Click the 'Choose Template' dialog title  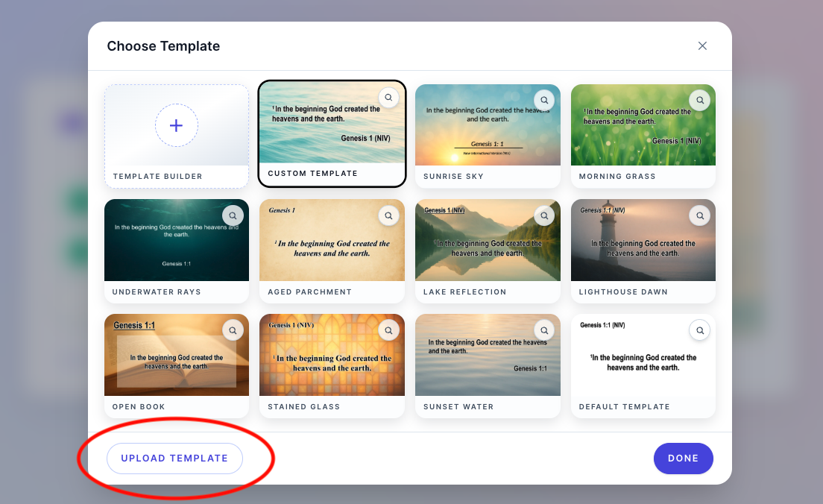point(163,46)
